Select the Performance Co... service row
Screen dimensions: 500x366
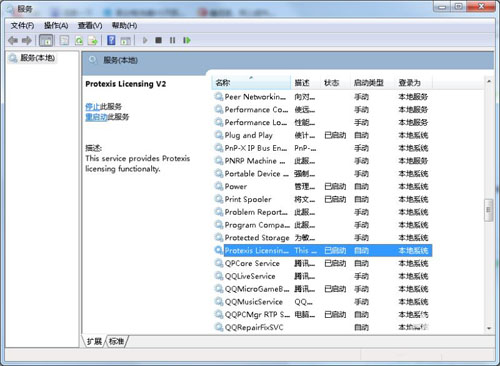coord(322,110)
